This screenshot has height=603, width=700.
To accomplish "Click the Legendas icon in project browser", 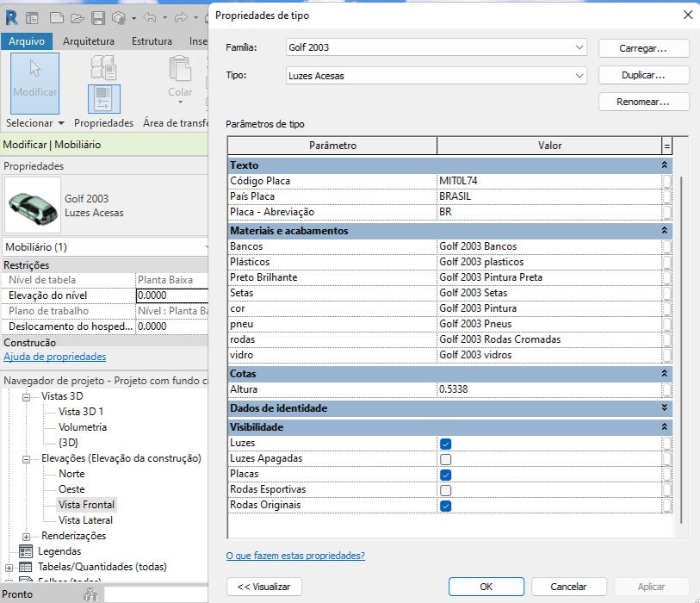I will [x=26, y=551].
